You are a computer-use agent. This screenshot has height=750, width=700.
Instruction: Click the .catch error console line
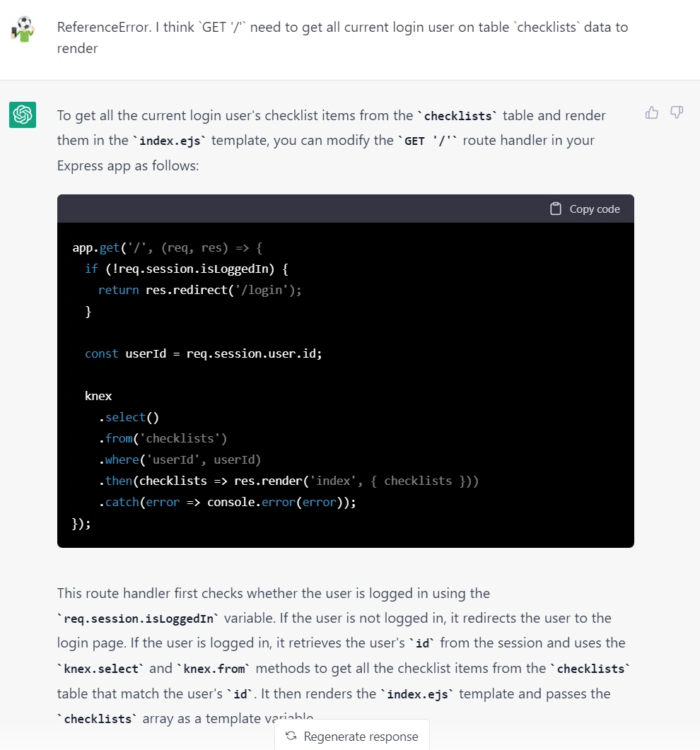[227, 502]
